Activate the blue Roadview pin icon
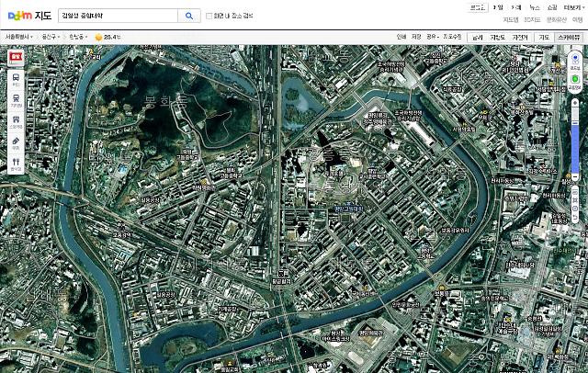588x373 pixels. click(575, 60)
